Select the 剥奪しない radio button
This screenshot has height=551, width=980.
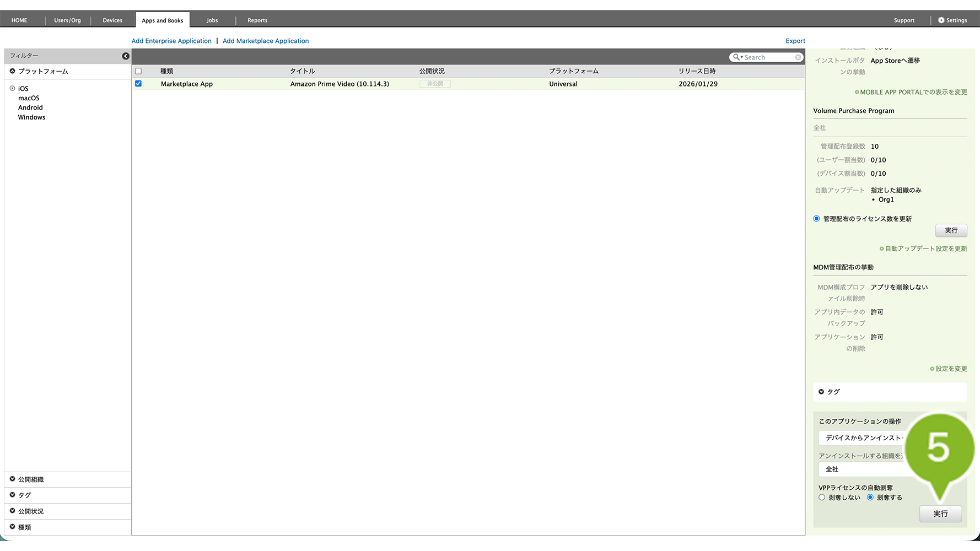pyautogui.click(x=822, y=498)
